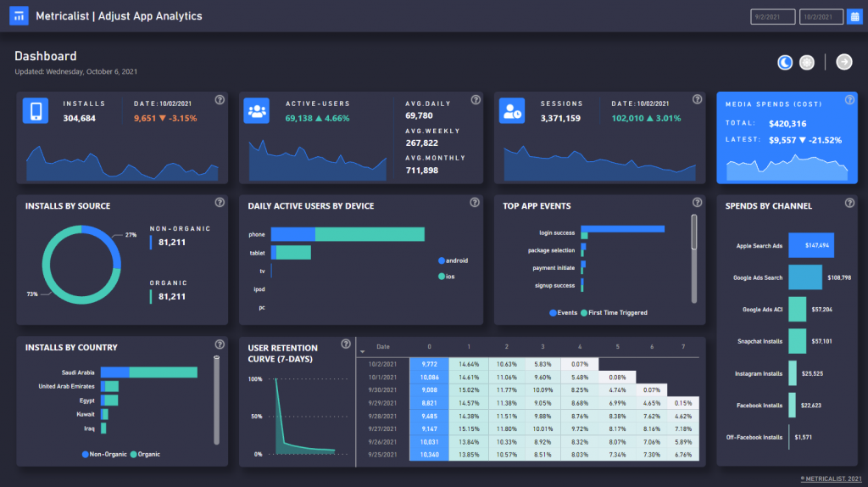Open the calendar date picker button
868x487 pixels.
[x=854, y=16]
